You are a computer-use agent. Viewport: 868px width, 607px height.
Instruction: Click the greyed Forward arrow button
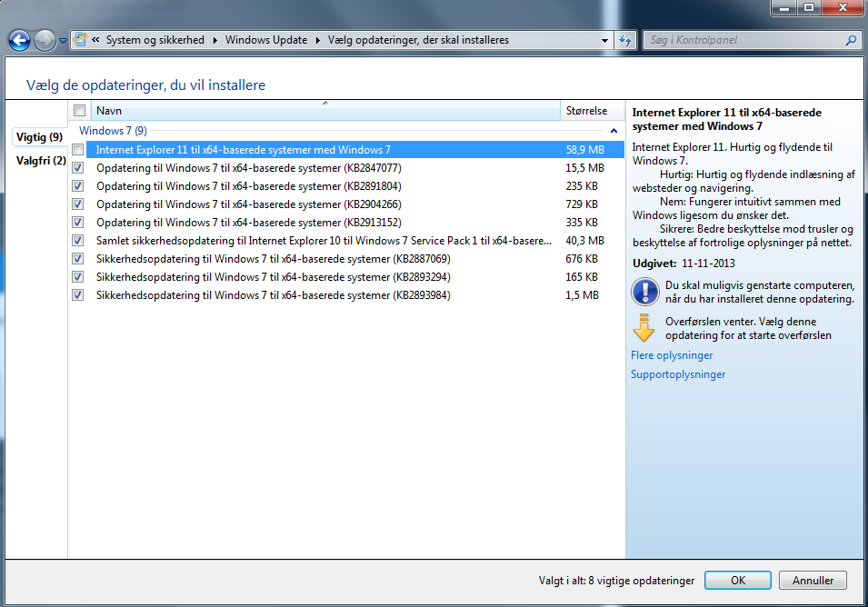(x=45, y=40)
